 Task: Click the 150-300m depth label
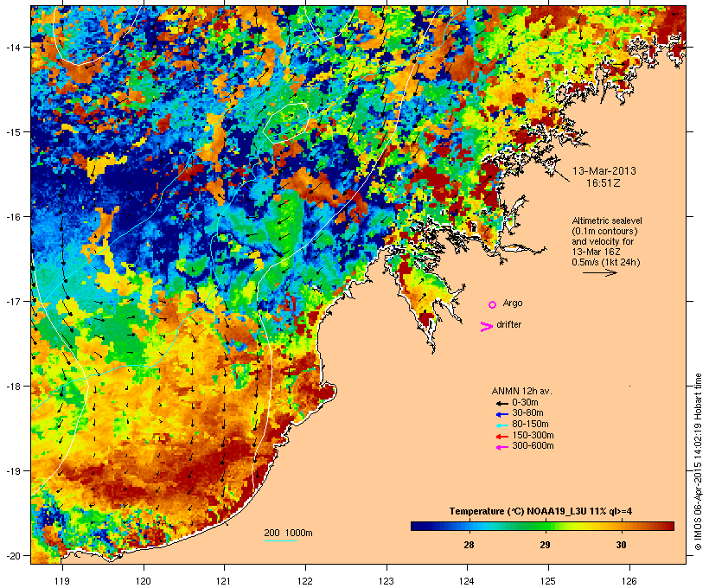pyautogui.click(x=533, y=435)
